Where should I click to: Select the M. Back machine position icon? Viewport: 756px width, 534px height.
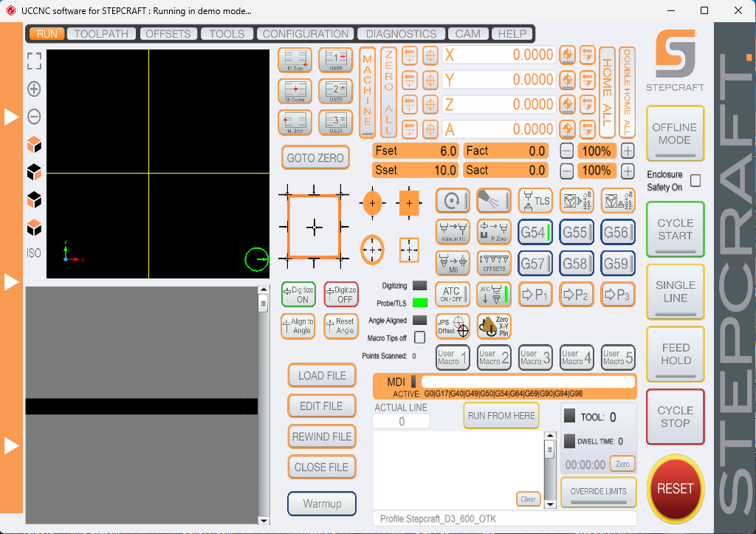click(x=295, y=122)
